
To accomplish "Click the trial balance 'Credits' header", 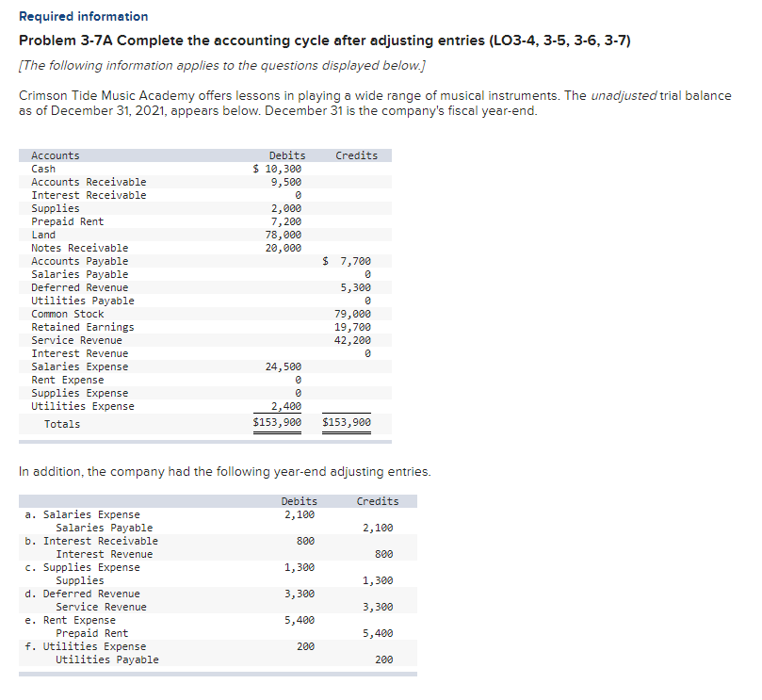I will pyautogui.click(x=356, y=155).
